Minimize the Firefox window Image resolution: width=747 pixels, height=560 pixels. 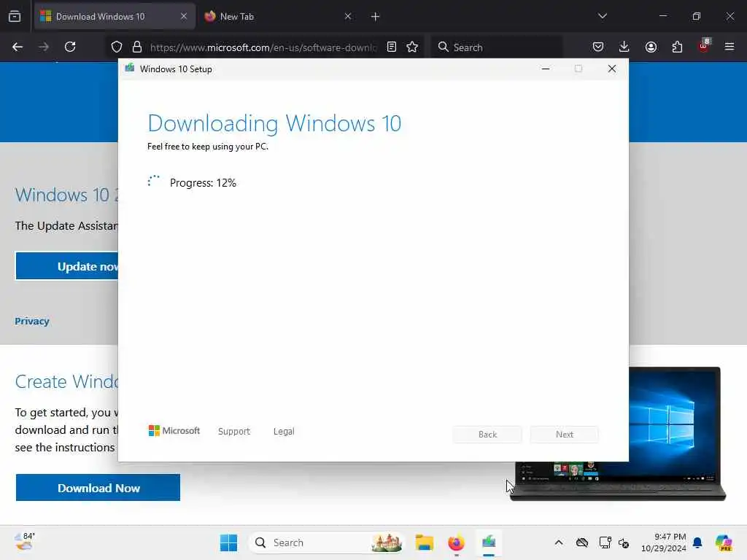click(662, 16)
